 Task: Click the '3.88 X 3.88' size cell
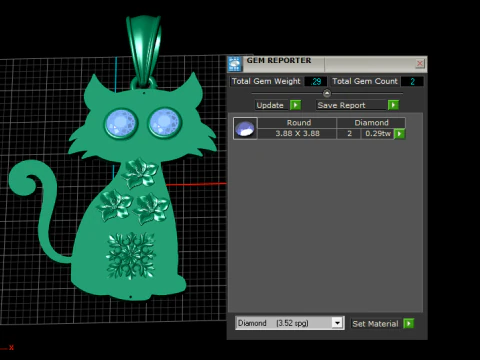297,134
